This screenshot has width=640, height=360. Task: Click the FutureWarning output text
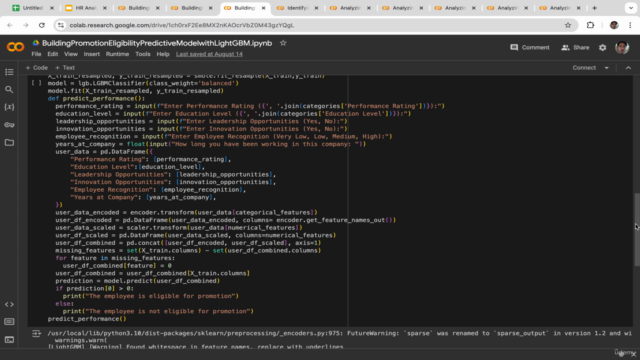pos(340,333)
